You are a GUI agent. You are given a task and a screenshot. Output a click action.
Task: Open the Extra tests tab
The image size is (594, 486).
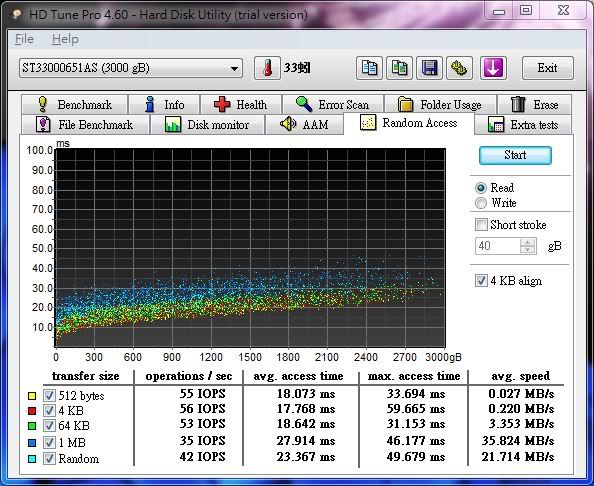(523, 124)
